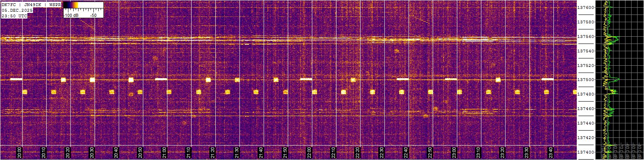Click the 137560 frequency label
This screenshot has height=160, width=644.
coord(586,37)
